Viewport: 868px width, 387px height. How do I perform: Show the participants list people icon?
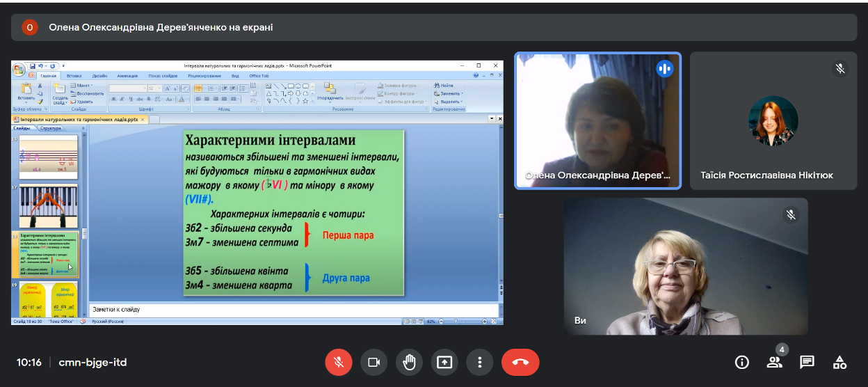click(x=774, y=362)
